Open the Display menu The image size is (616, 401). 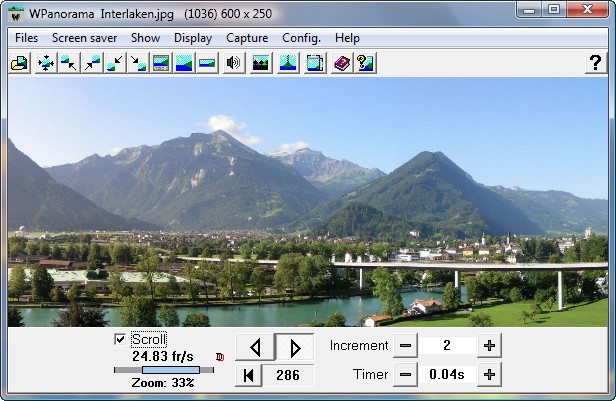pos(193,38)
